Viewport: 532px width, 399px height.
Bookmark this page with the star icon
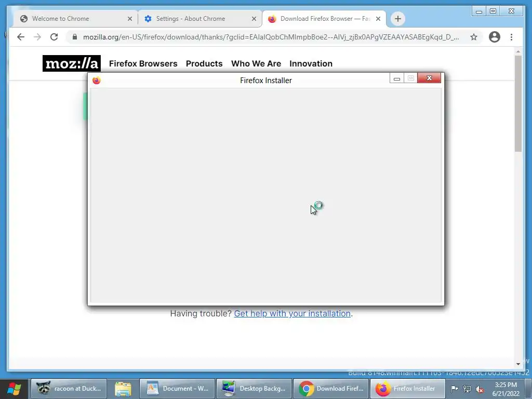point(474,37)
